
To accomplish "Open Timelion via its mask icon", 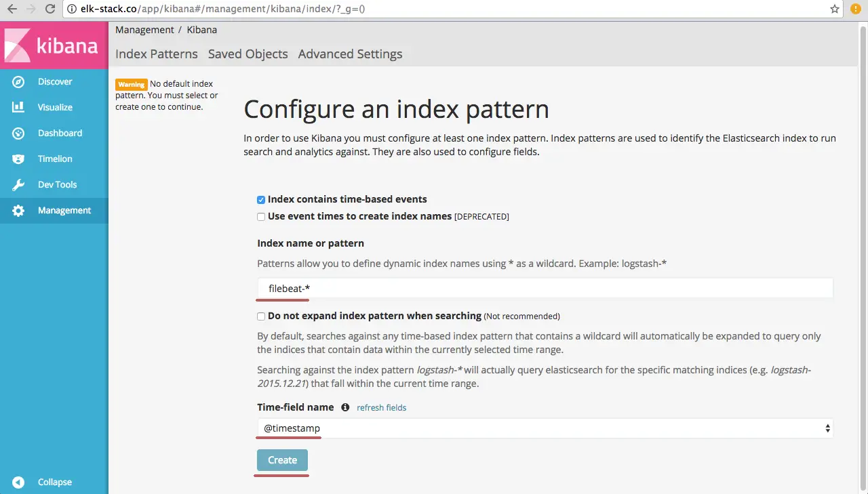I will point(18,159).
